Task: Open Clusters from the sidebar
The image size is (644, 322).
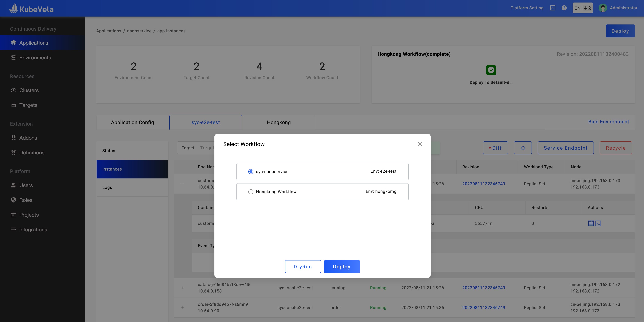Action: [x=29, y=90]
